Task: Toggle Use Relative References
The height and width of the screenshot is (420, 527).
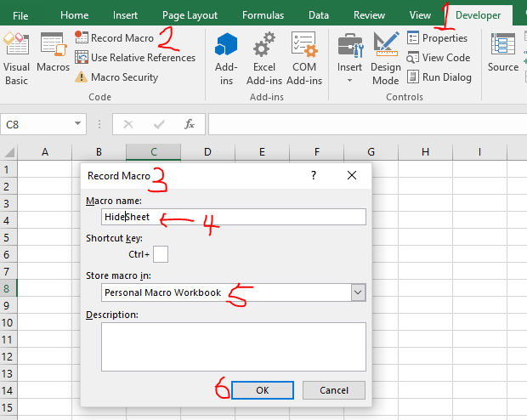Action: tap(135, 58)
